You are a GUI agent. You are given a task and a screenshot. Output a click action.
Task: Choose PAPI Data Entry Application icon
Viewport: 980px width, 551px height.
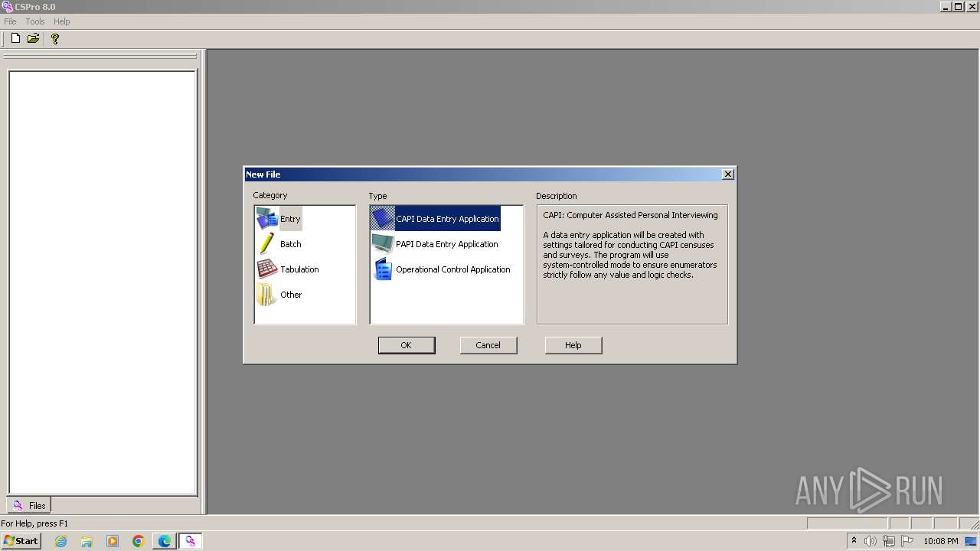point(383,244)
